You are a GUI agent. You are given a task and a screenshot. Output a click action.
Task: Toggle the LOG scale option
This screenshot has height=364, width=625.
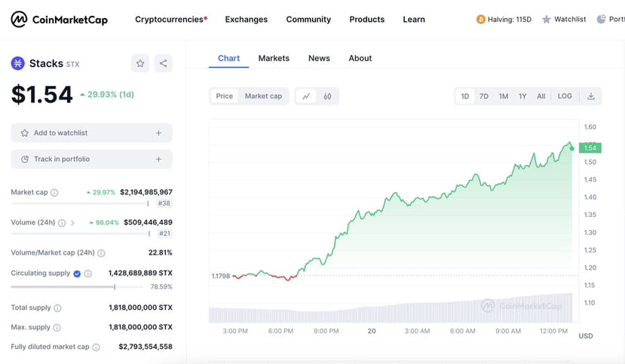(565, 96)
